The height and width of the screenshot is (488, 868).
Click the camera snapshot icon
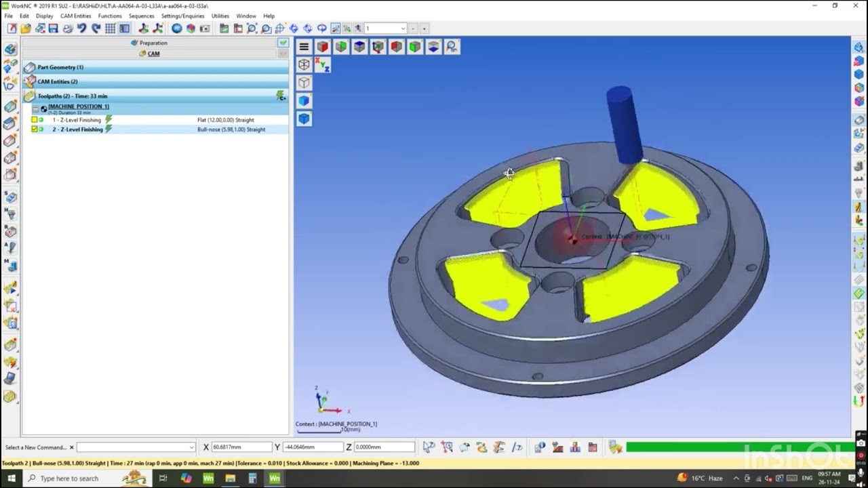point(205,28)
